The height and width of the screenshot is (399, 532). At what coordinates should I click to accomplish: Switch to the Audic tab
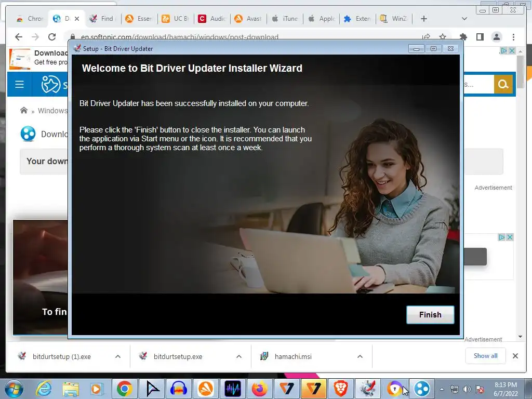coord(212,19)
